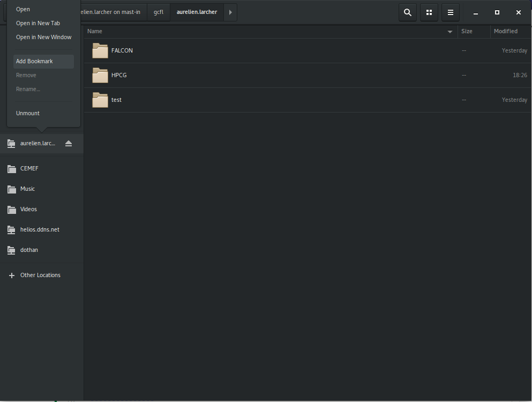This screenshot has width=532, height=402.
Task: Toggle sort order with the Name column arrow
Action: click(x=450, y=32)
